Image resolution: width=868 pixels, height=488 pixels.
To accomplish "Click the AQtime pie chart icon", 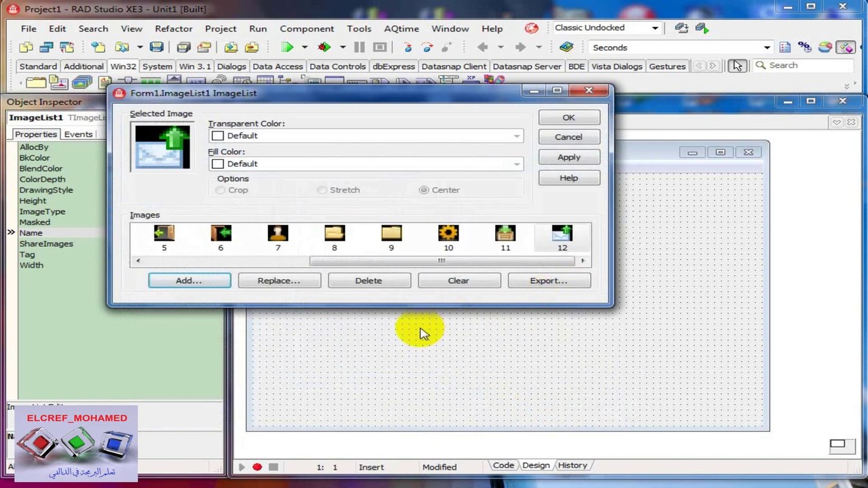I will coord(825,47).
